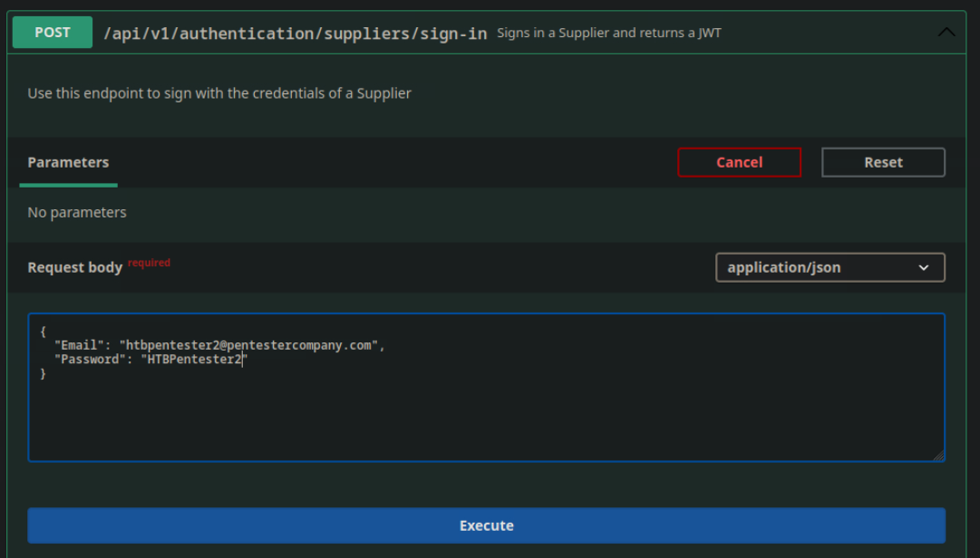
Task: Click the collapse chevron at top right
Action: pyautogui.click(x=946, y=32)
